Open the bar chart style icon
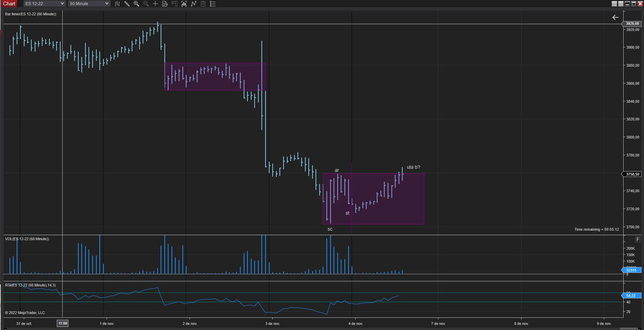This screenshot has width=644, height=330. pyautogui.click(x=118, y=4)
